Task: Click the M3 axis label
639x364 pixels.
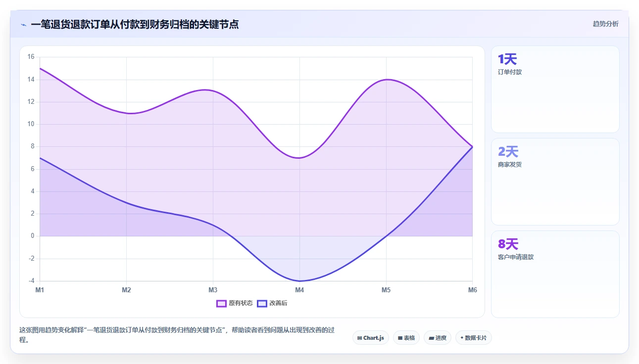Action: 213,290
